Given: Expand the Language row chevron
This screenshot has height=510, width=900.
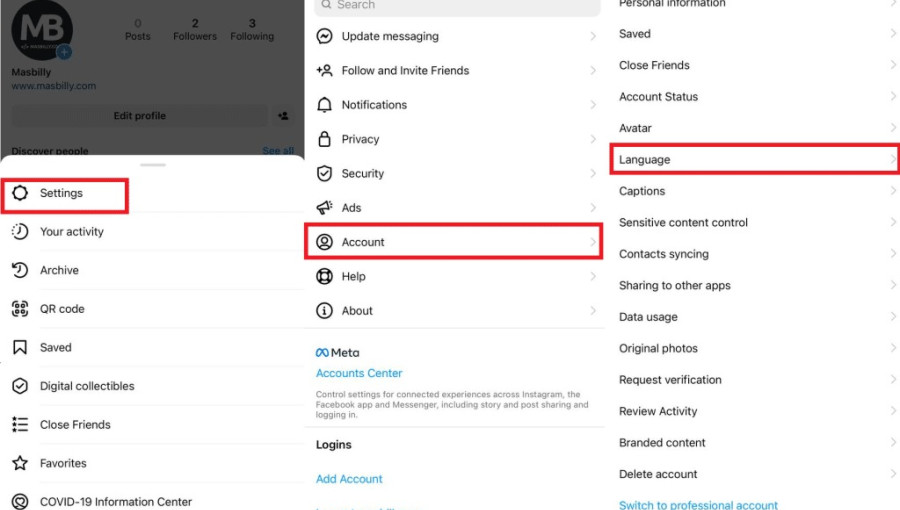Looking at the screenshot, I should tap(893, 159).
